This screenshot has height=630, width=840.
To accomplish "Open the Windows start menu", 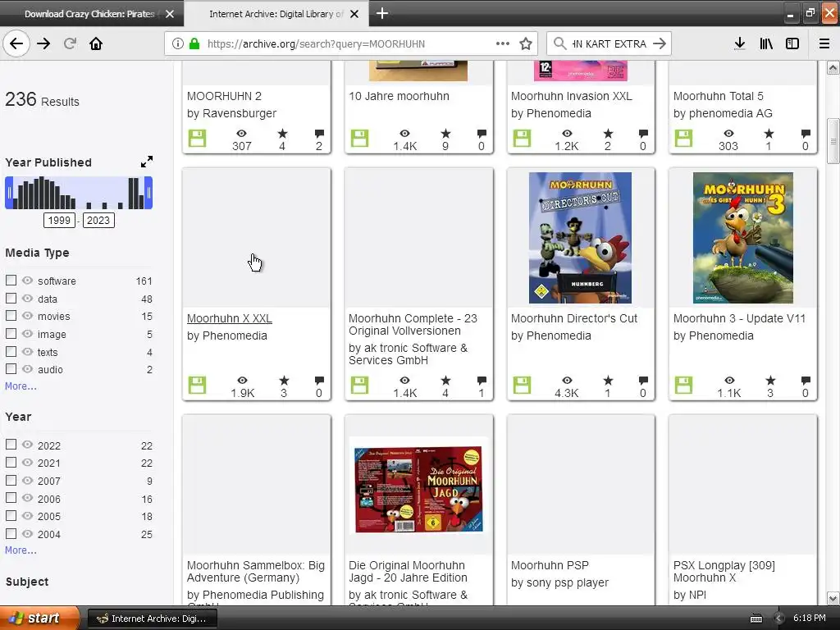I will click(39, 619).
